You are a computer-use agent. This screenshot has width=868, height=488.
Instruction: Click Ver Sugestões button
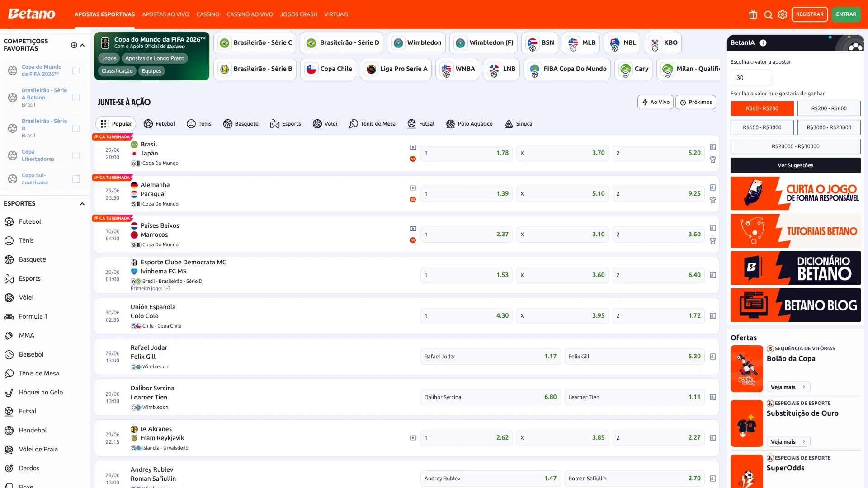(795, 165)
